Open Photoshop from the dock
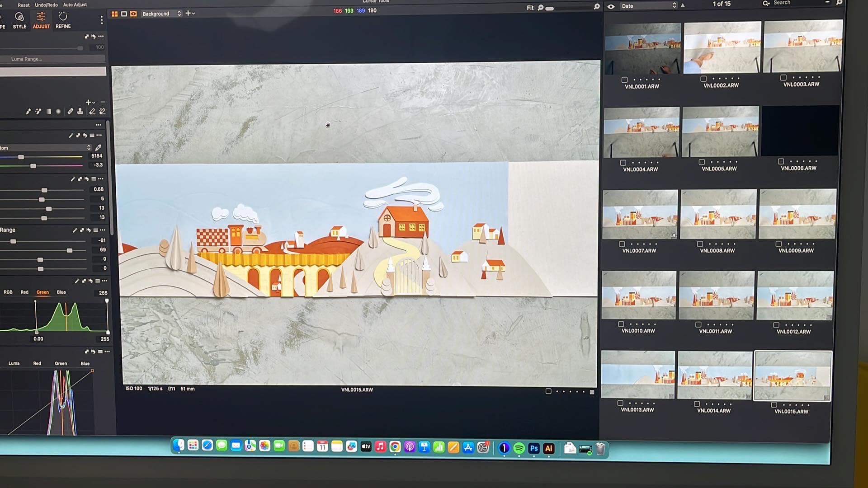The width and height of the screenshot is (868, 488). (534, 448)
